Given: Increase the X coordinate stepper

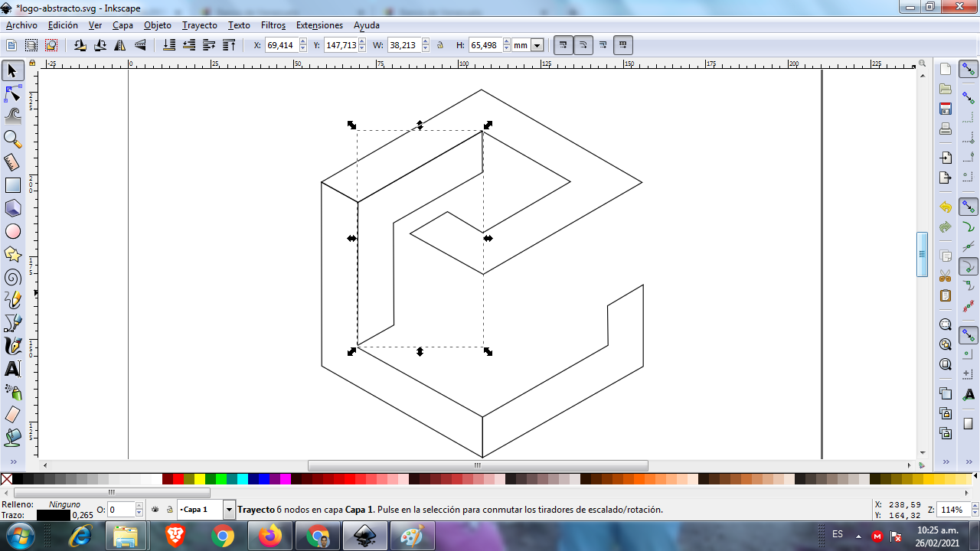Looking at the screenshot, I should (303, 42).
